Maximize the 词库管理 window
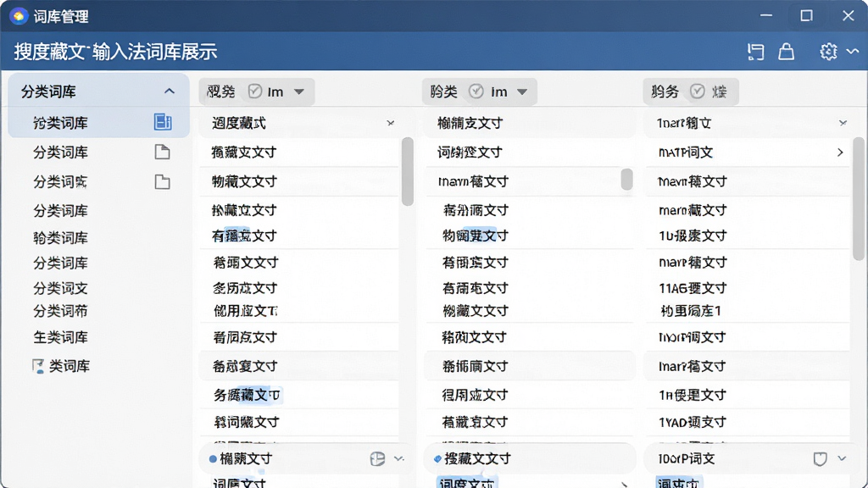 pyautogui.click(x=807, y=15)
